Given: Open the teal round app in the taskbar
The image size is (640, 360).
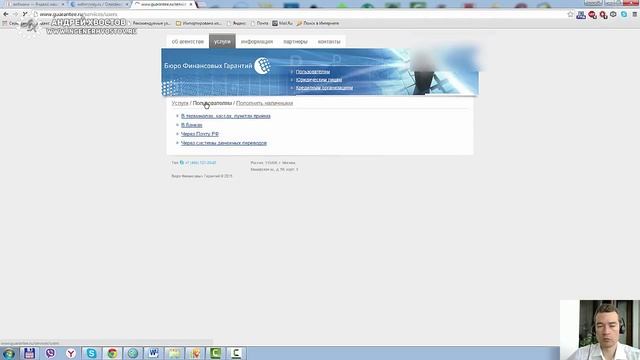Looking at the screenshot, I should 133,353.
